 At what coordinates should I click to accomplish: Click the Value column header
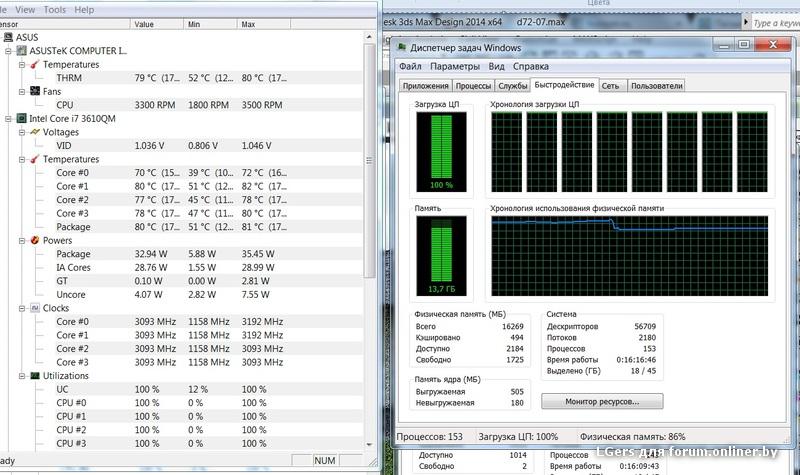click(157, 24)
